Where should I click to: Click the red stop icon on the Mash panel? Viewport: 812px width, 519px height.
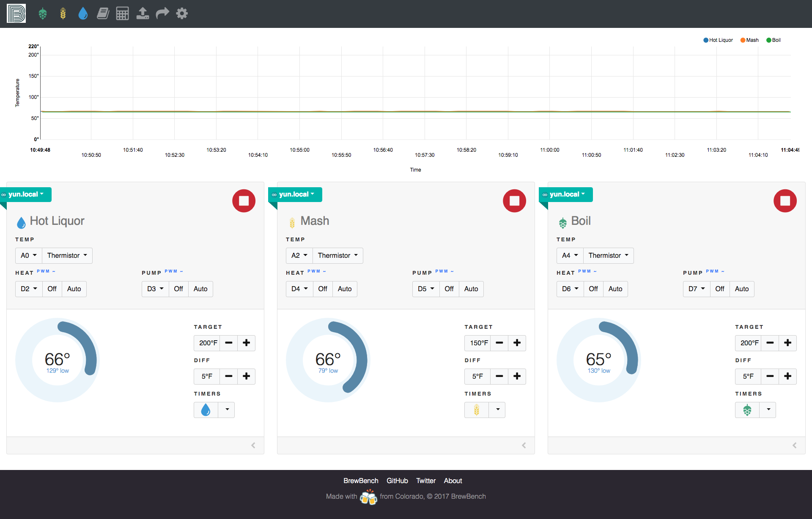tap(514, 201)
